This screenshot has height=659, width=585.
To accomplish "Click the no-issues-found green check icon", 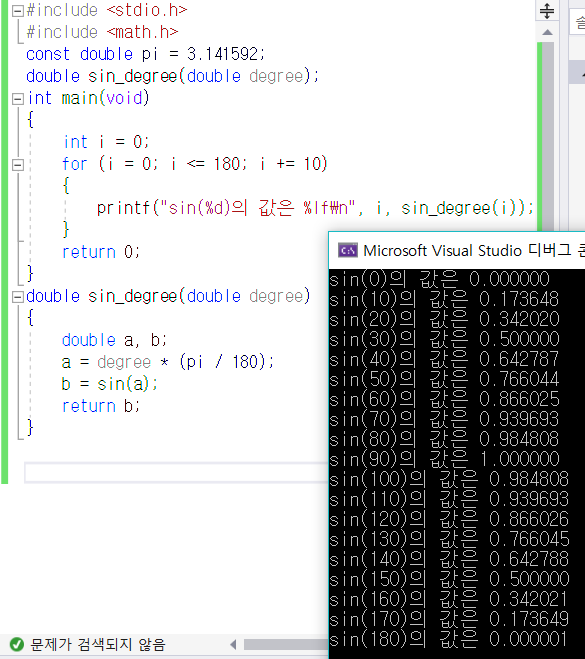I will coord(17,644).
